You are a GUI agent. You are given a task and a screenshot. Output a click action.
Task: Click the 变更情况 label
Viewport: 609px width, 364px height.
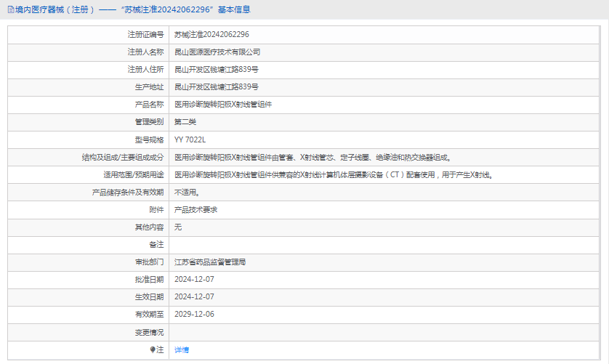[x=150, y=333]
